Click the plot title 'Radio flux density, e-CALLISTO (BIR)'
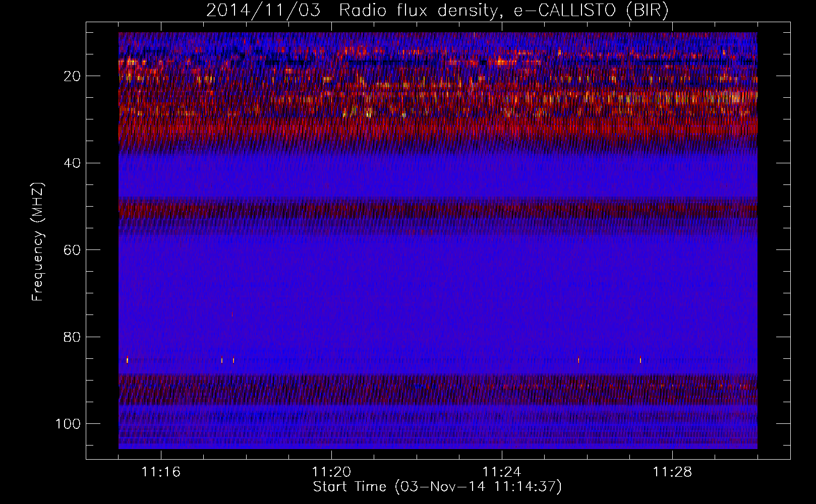 pos(503,11)
